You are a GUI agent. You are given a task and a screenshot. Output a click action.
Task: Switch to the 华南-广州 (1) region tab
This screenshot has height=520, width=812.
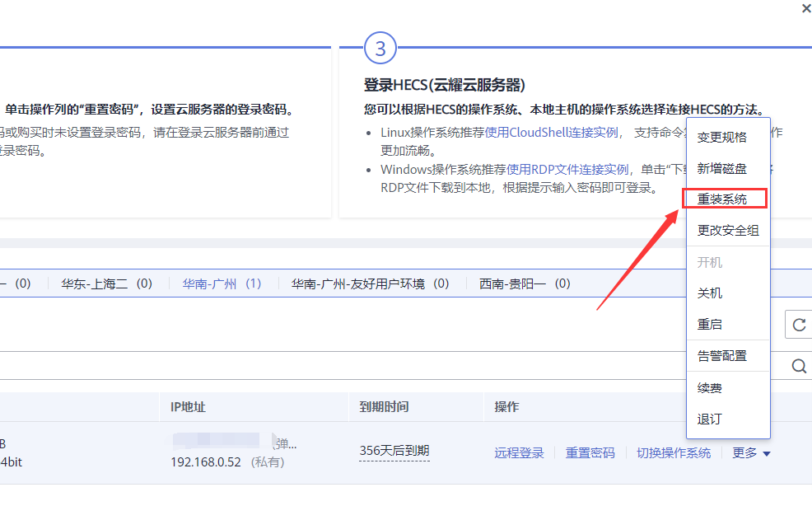[x=222, y=283]
